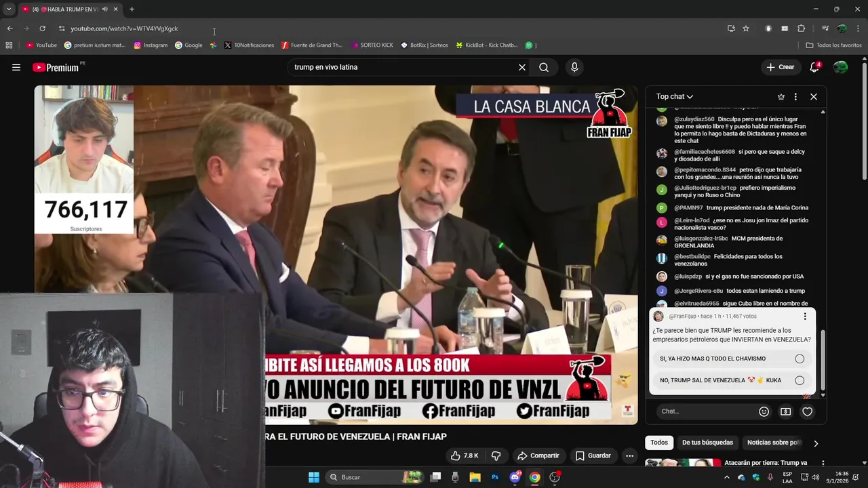
Task: Open more video actions ellipsis
Action: tap(629, 455)
